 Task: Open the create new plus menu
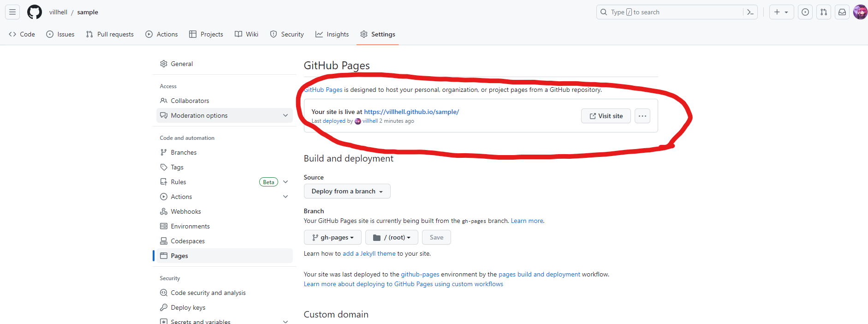[x=781, y=12]
